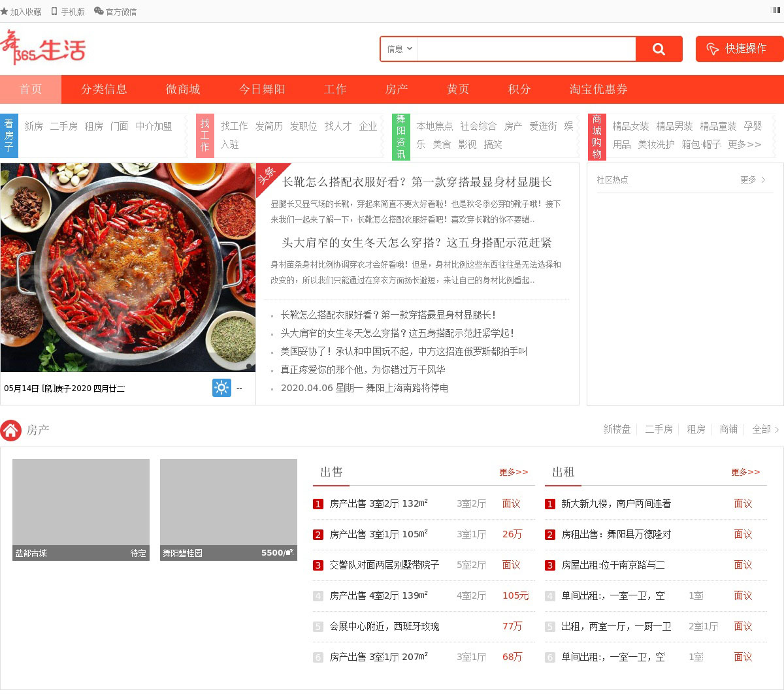Screen dimensions: 784x694
Task: Open the 找人才 link
Action: [338, 126]
